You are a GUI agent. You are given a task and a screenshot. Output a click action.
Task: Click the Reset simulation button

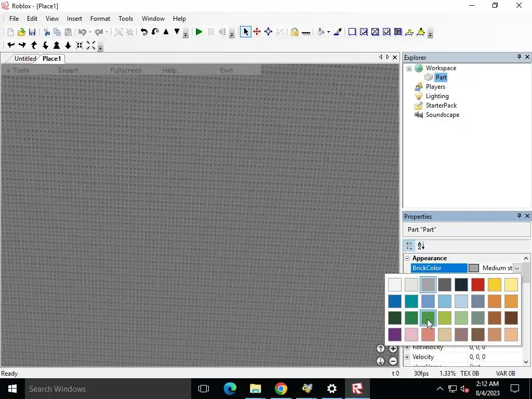(222, 32)
